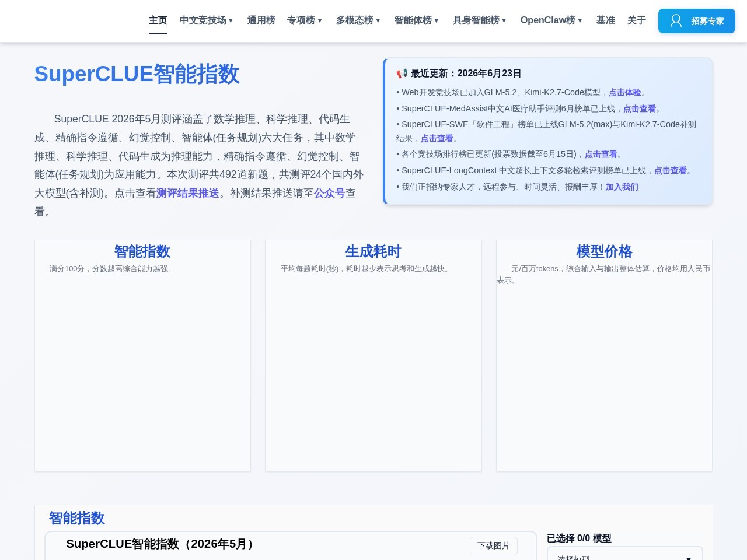This screenshot has width=747, height=560.
Task: Click 点击查看 link for 竞技场排行榜 update
Action: pyautogui.click(x=601, y=154)
